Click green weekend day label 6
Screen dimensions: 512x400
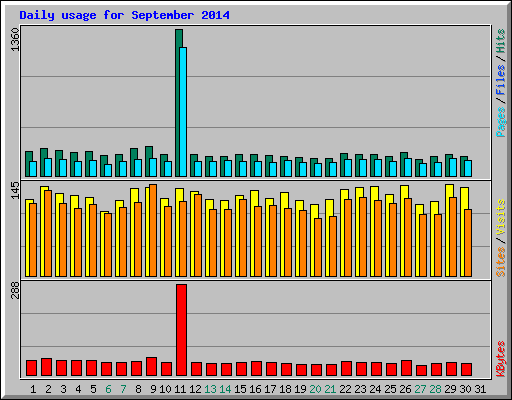point(108,389)
